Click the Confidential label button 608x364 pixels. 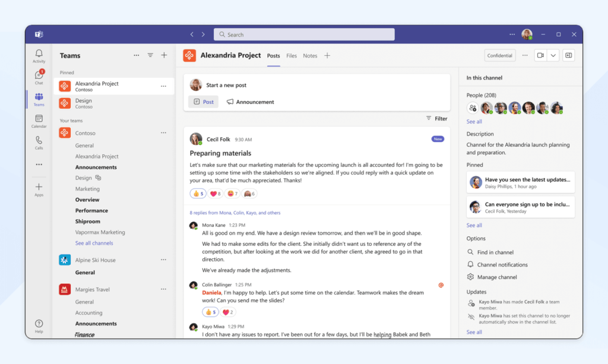click(x=500, y=55)
